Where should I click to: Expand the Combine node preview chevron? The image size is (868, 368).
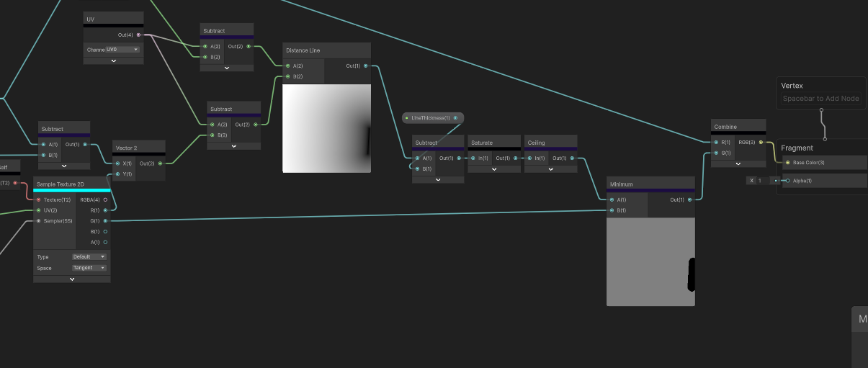pos(738,163)
